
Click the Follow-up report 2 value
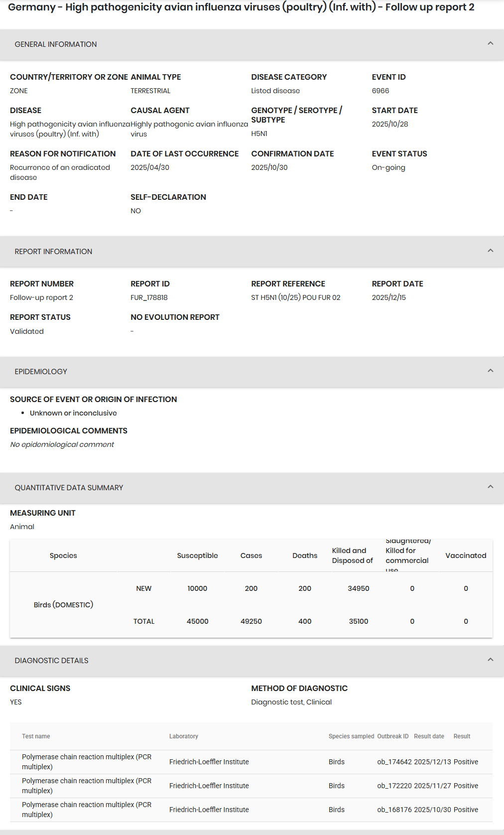41,297
